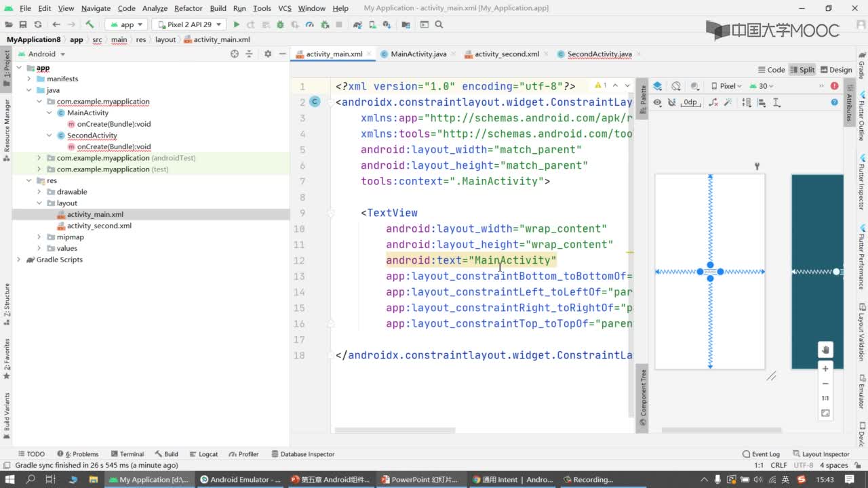Collapse the java folder in project tree
868x488 pixels.
point(29,90)
